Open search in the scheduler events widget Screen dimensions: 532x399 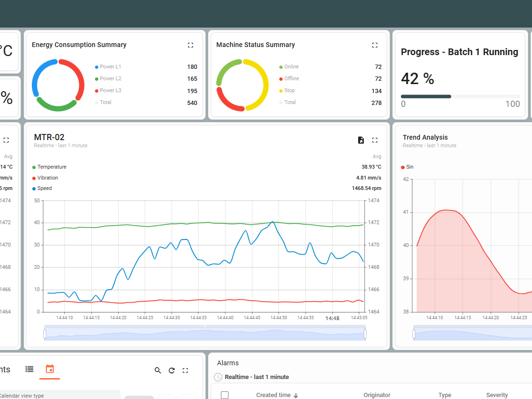pyautogui.click(x=158, y=370)
